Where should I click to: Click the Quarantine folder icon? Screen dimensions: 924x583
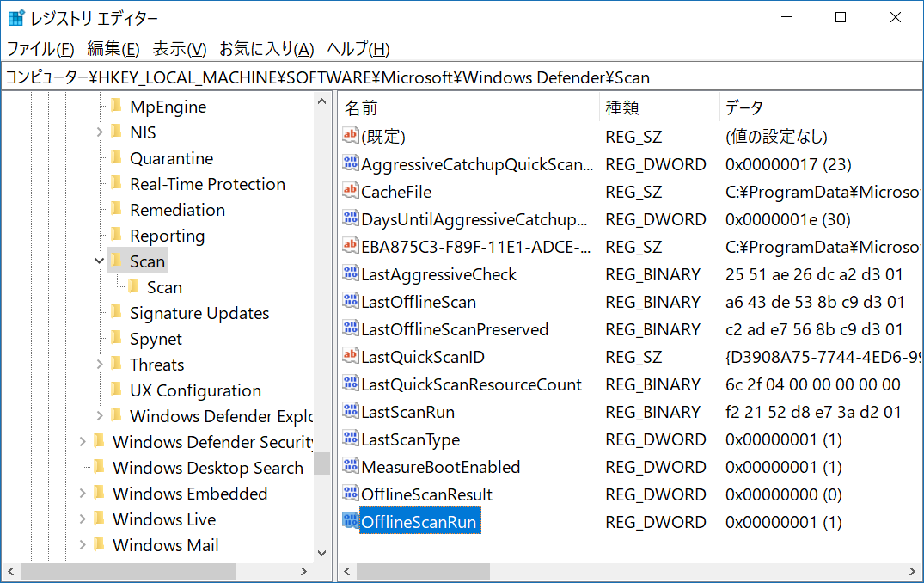tap(116, 157)
